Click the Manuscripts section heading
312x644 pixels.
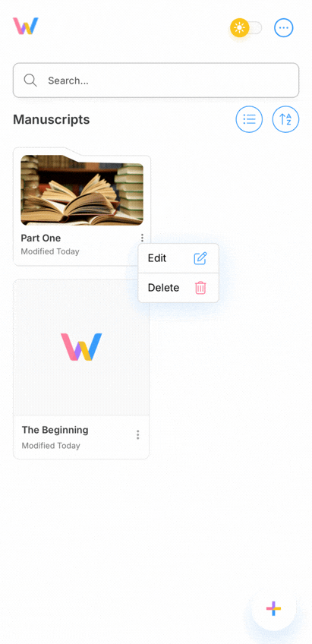click(52, 119)
